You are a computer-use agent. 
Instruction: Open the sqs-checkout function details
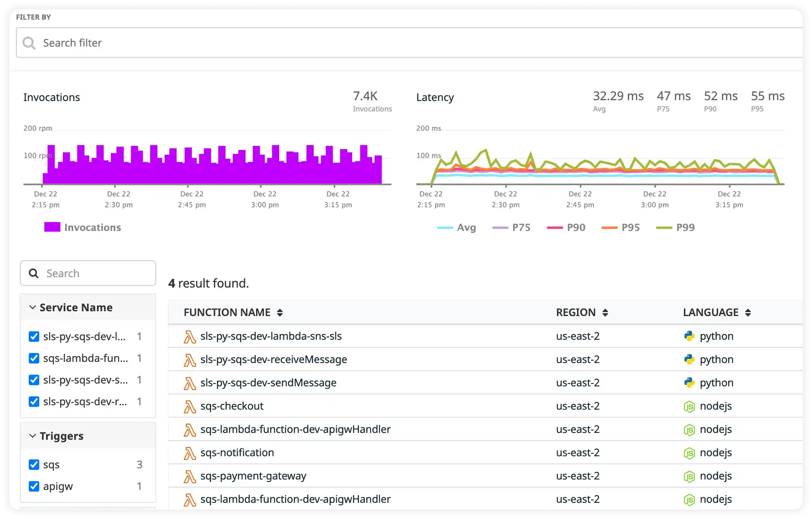232,406
